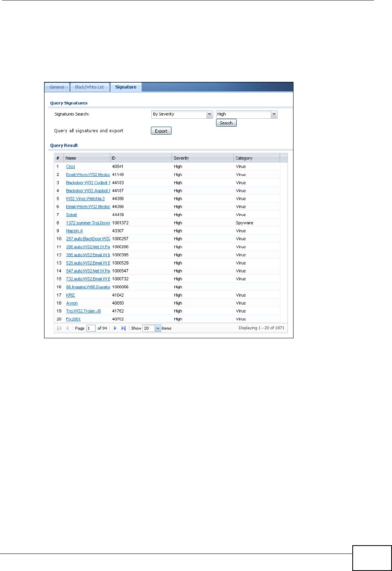The height and width of the screenshot is (571, 392).
Task: Open the Avron signature link
Action: coord(72,303)
